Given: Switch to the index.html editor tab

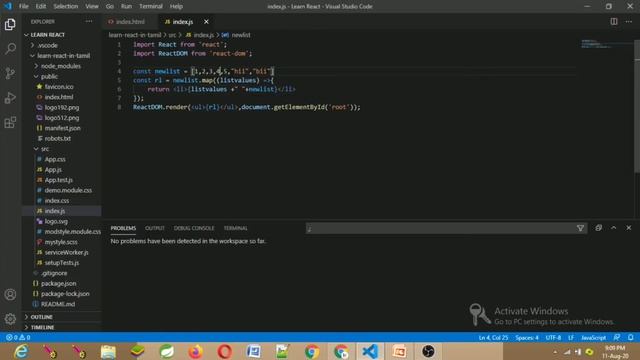Looking at the screenshot, I should tap(130, 22).
